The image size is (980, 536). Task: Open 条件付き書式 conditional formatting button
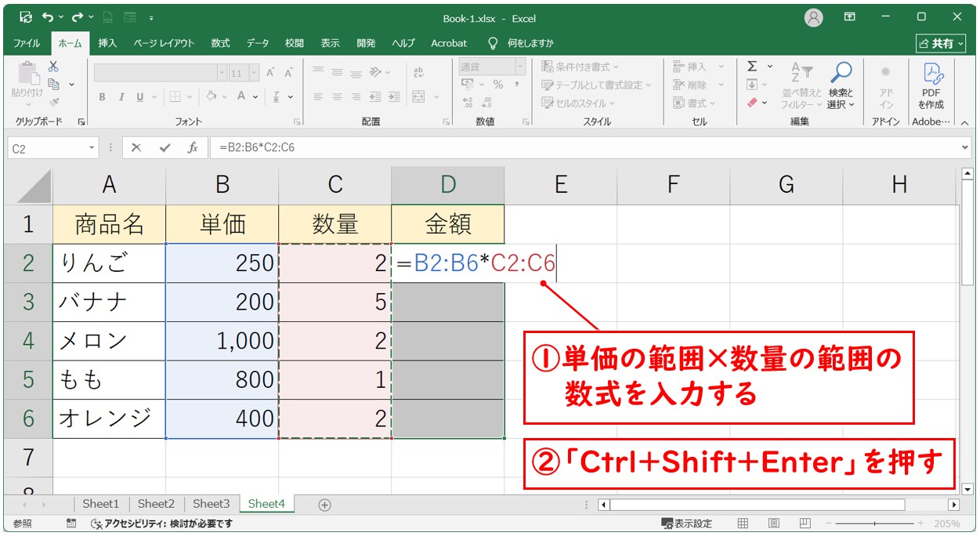pyautogui.click(x=580, y=67)
